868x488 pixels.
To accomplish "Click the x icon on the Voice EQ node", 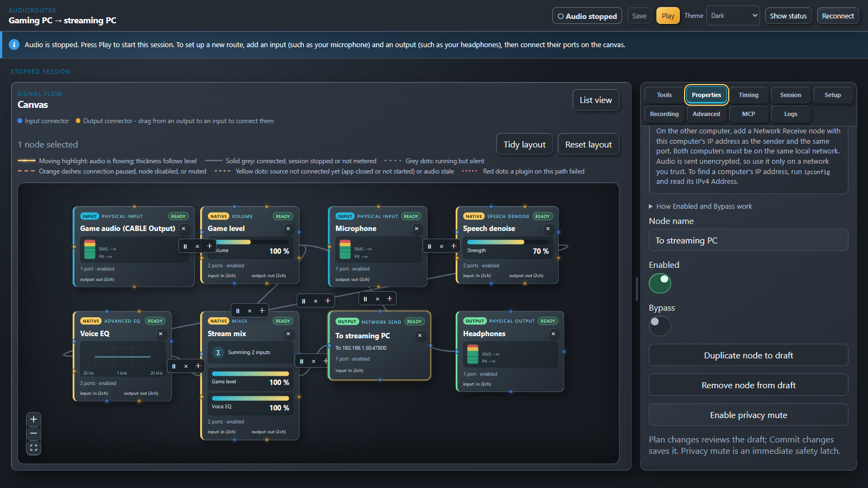I will pyautogui.click(x=161, y=334).
